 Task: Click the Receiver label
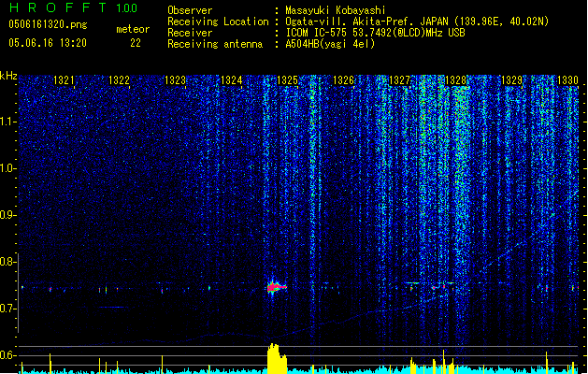(x=190, y=33)
